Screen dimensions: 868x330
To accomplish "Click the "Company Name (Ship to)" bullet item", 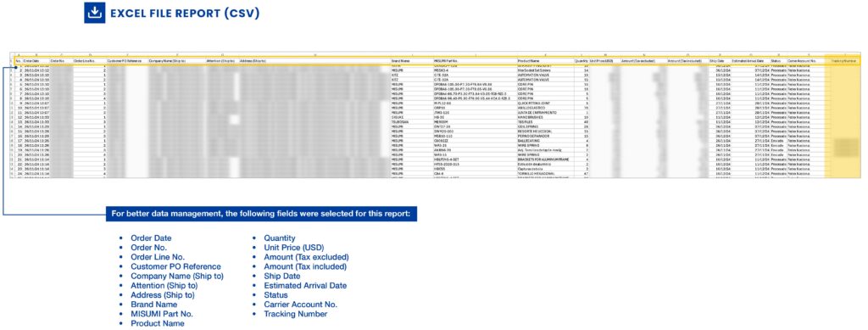I will [x=177, y=276].
